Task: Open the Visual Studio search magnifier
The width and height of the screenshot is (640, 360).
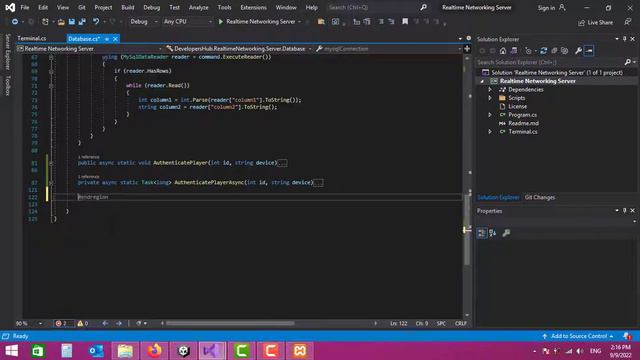Action: pos(424,7)
